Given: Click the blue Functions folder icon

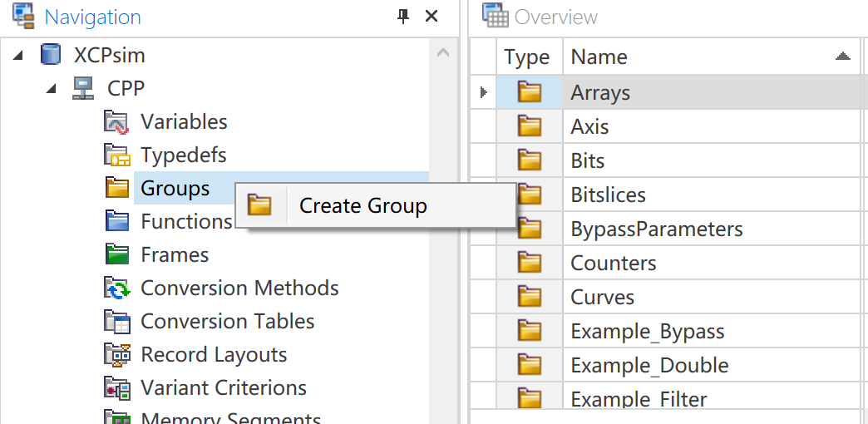Looking at the screenshot, I should point(117,221).
